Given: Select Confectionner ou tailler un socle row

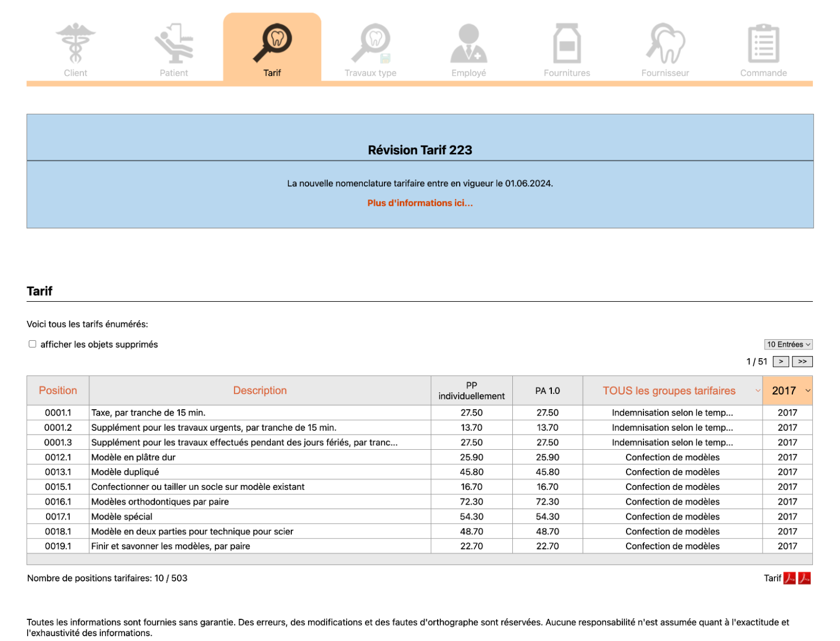Looking at the screenshot, I should coord(420,487).
